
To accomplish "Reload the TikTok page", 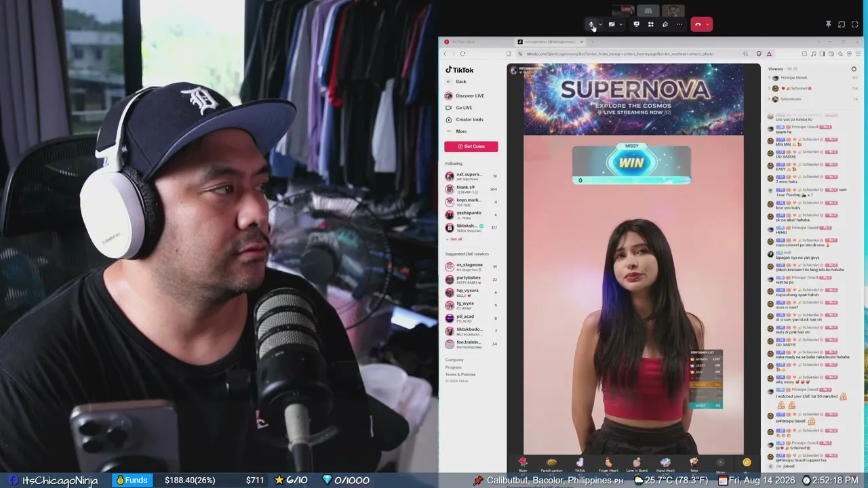I will coord(462,54).
